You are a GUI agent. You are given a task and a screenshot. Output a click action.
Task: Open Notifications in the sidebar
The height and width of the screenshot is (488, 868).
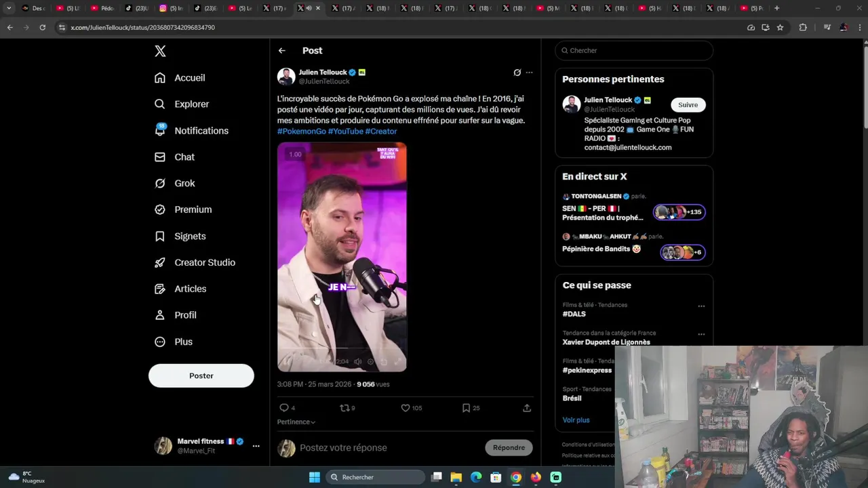191,131
